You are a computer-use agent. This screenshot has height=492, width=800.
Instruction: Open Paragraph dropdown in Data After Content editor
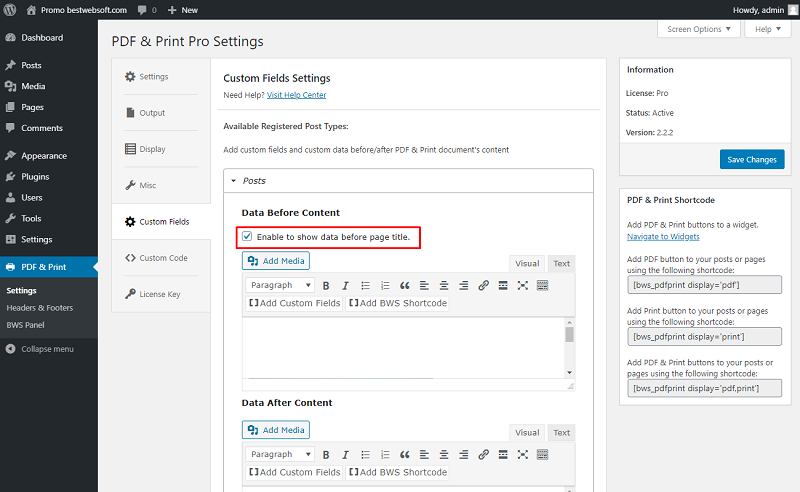(280, 454)
